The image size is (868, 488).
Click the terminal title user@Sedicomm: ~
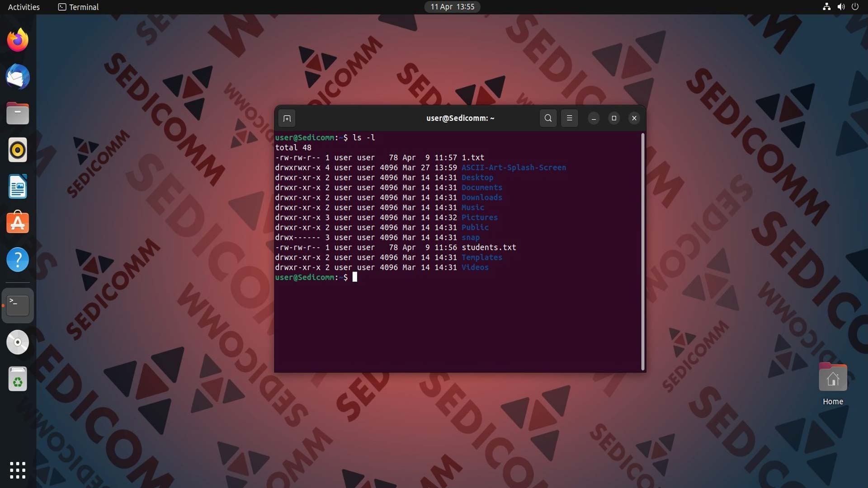pos(460,118)
